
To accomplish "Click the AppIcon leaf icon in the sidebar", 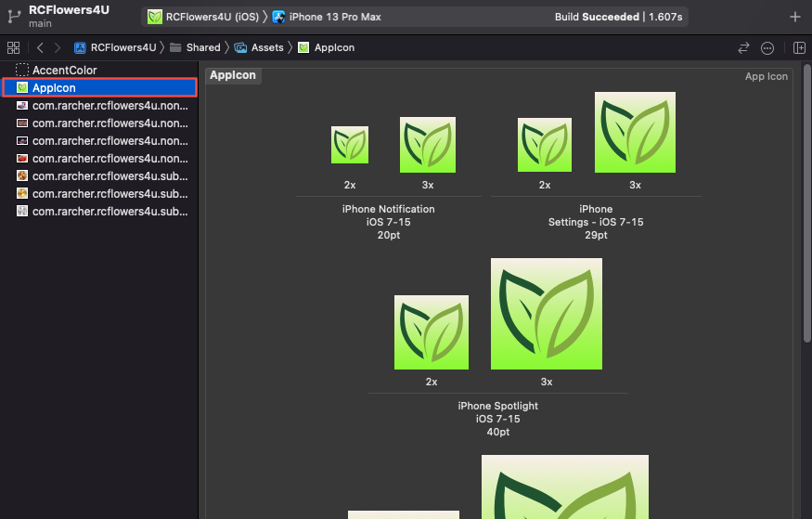I will tap(21, 87).
